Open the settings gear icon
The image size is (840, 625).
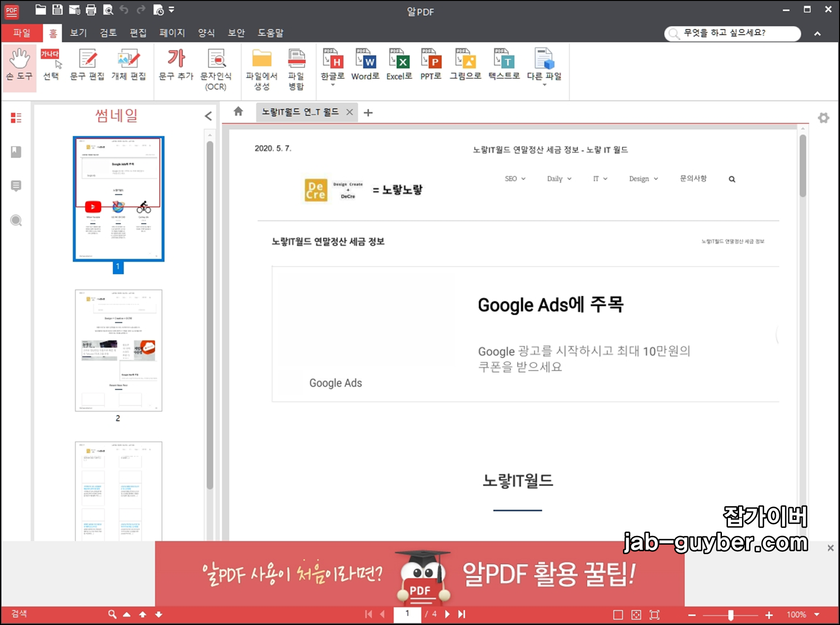pyautogui.click(x=824, y=118)
